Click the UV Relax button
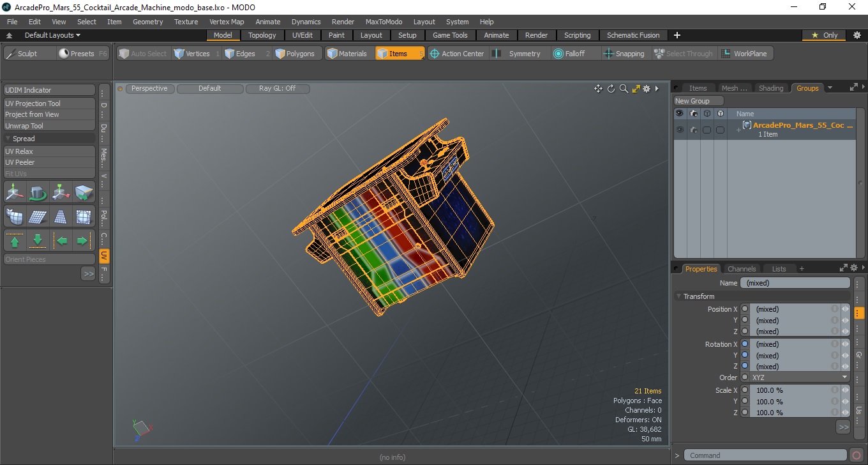This screenshot has width=868, height=465. tap(49, 151)
